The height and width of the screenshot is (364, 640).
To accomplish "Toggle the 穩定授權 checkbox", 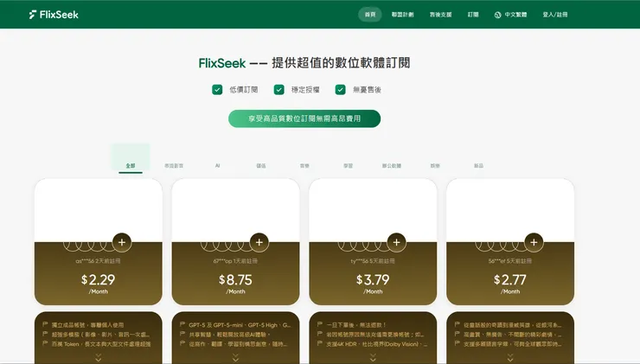I will (x=278, y=90).
